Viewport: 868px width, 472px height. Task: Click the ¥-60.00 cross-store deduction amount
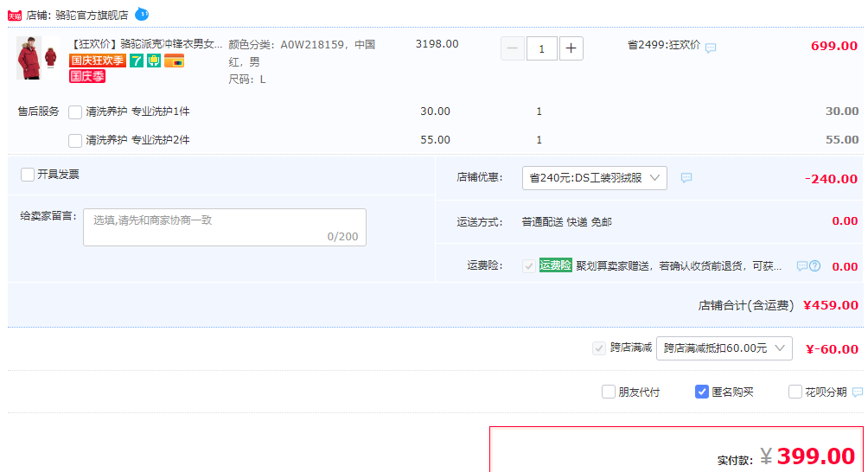(832, 349)
